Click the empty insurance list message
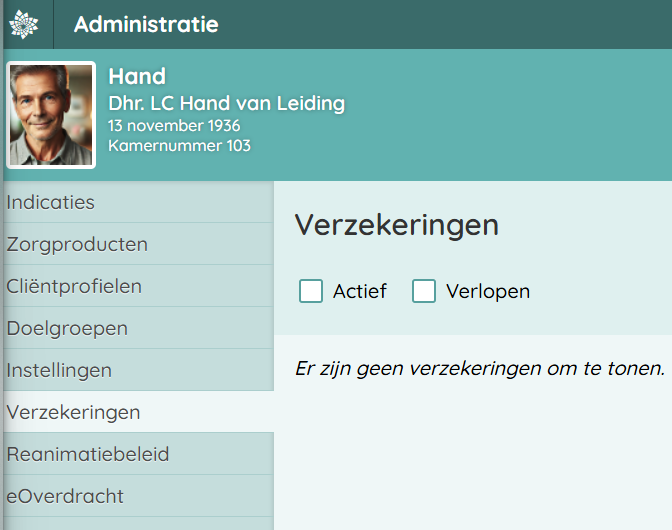672x530 pixels. [x=479, y=368]
